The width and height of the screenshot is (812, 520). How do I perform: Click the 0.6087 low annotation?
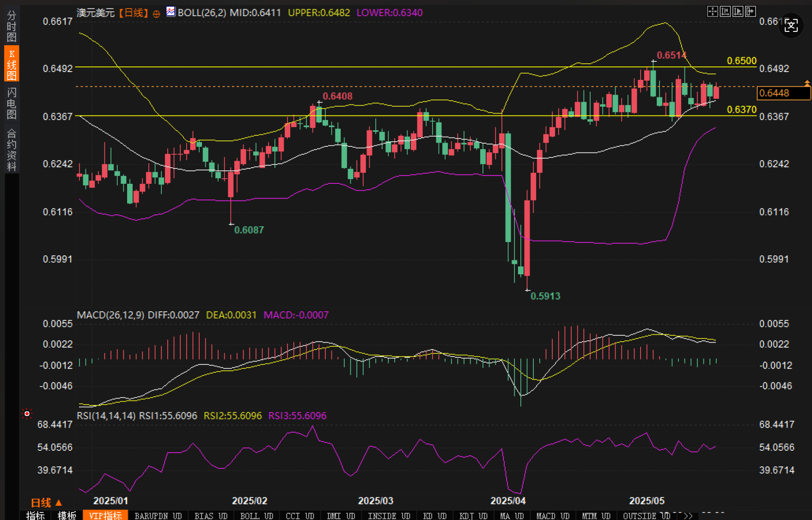click(249, 230)
